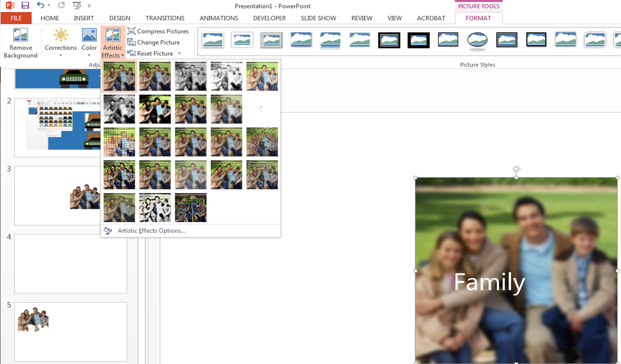Image resolution: width=621 pixels, height=364 pixels.
Task: Click the Family text on the picture
Action: tap(489, 282)
